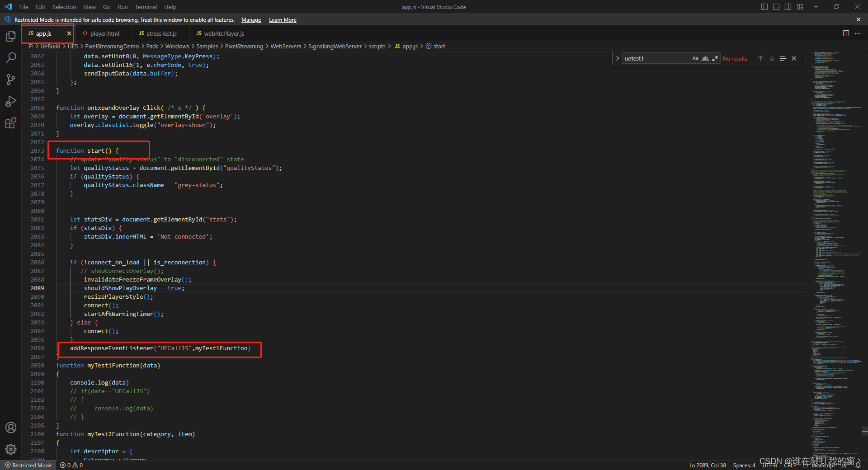The width and height of the screenshot is (868, 470).
Task: Click the Learn More link
Action: (x=283, y=20)
